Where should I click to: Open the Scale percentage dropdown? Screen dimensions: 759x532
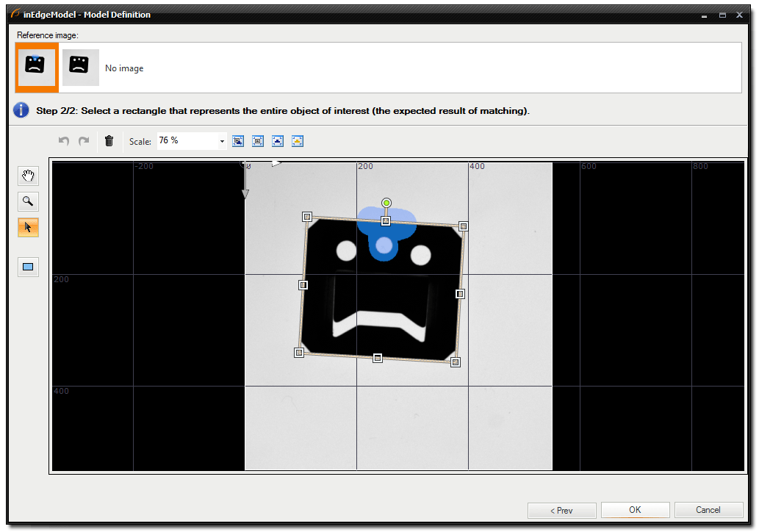tap(220, 140)
